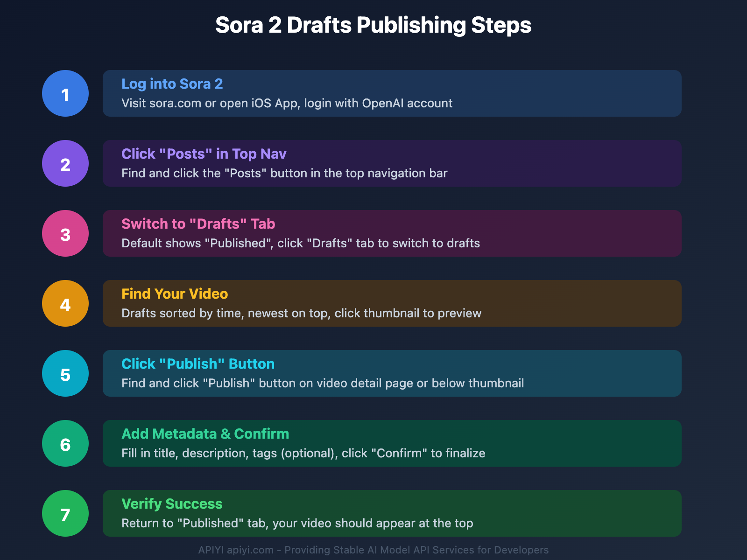Click the 'Switch to "Drafts" Tab' heading
Viewport: 747px width, 560px height.
click(198, 224)
